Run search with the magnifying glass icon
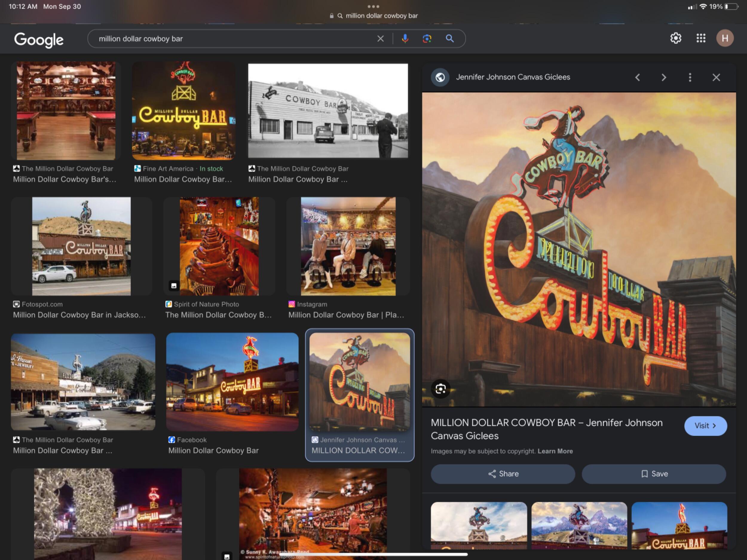Viewport: 747px width, 560px height. point(449,39)
